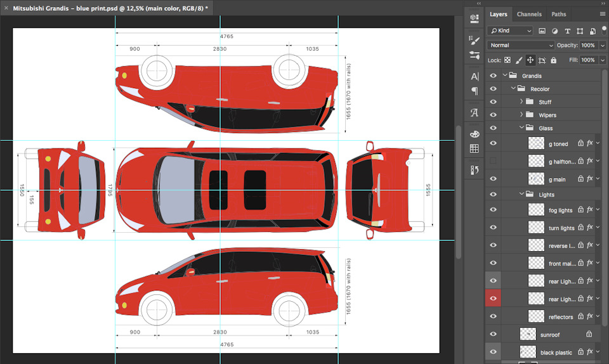Switch to the Layers tab
Image resolution: width=609 pixels, height=364 pixels.
[499, 15]
